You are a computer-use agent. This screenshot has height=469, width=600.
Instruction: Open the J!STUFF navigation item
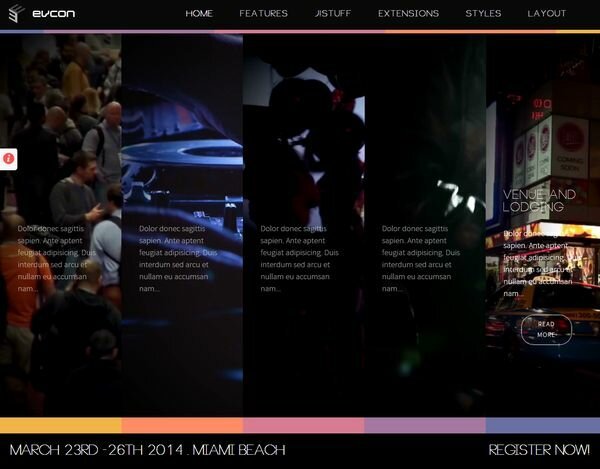click(x=332, y=14)
